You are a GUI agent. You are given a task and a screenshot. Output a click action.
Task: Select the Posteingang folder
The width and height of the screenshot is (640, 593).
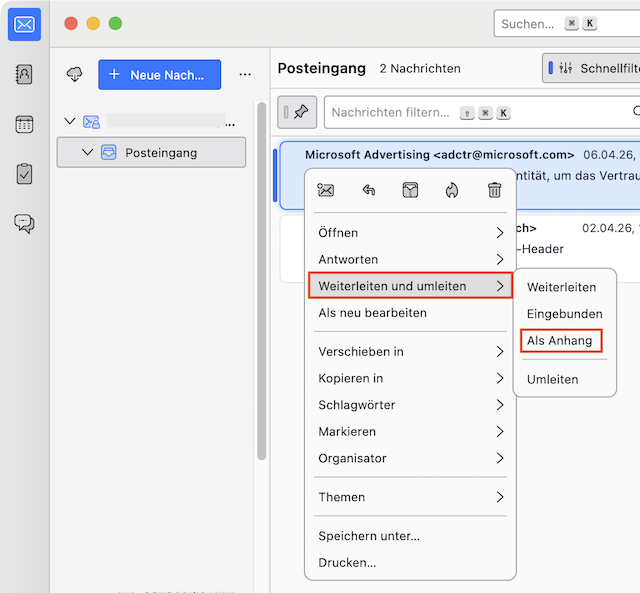tap(151, 152)
